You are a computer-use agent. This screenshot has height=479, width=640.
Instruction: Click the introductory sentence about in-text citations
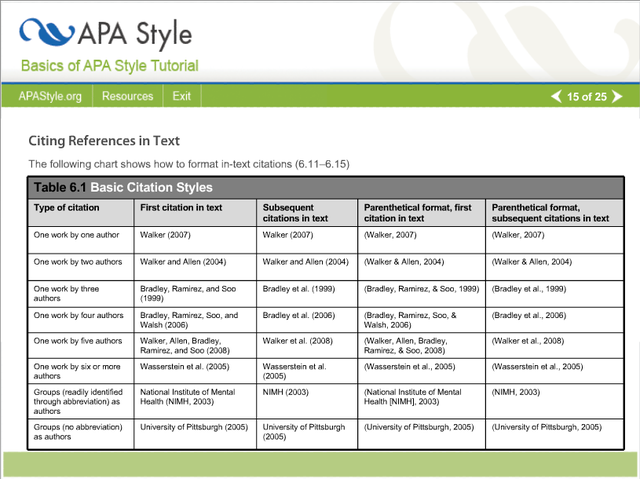(x=189, y=164)
